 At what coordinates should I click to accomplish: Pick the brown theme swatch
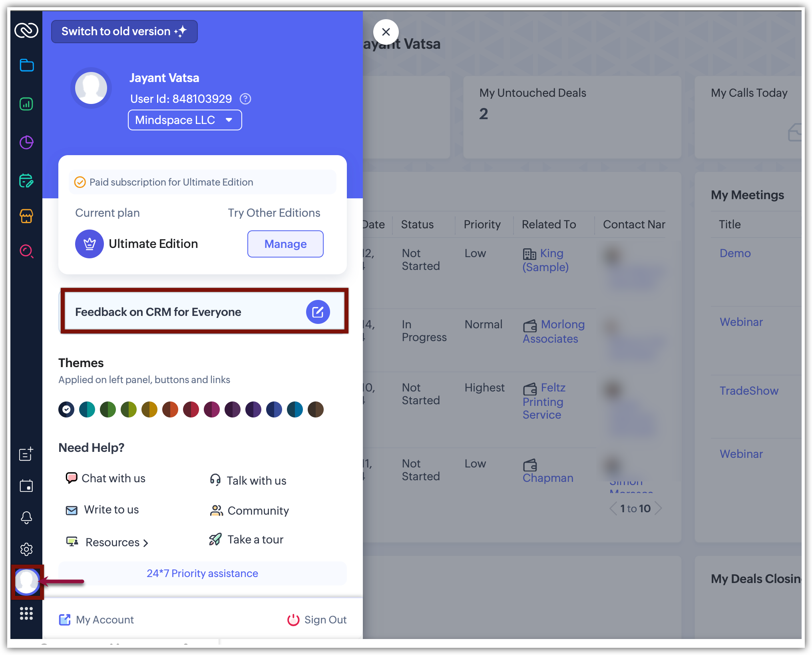coord(316,409)
